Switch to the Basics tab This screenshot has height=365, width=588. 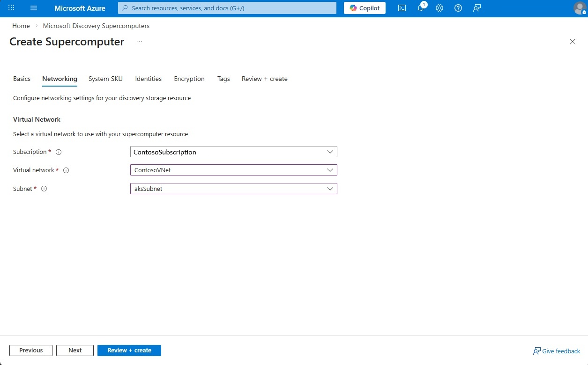click(x=22, y=79)
